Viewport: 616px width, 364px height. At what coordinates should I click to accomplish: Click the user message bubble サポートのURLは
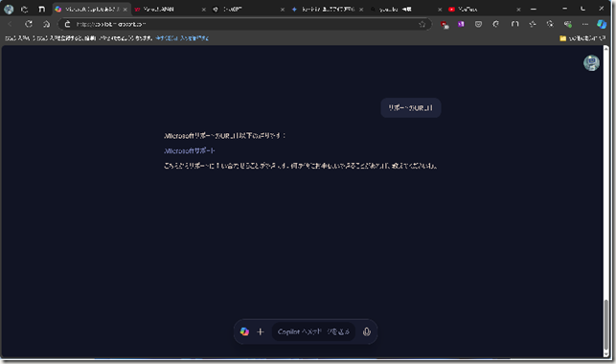411,108
